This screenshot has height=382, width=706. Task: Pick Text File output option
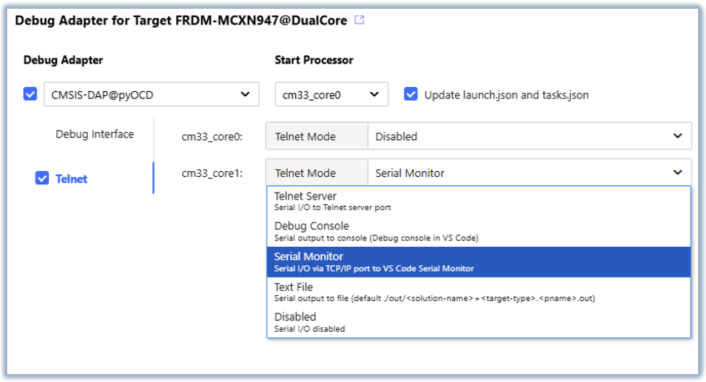[479, 292]
